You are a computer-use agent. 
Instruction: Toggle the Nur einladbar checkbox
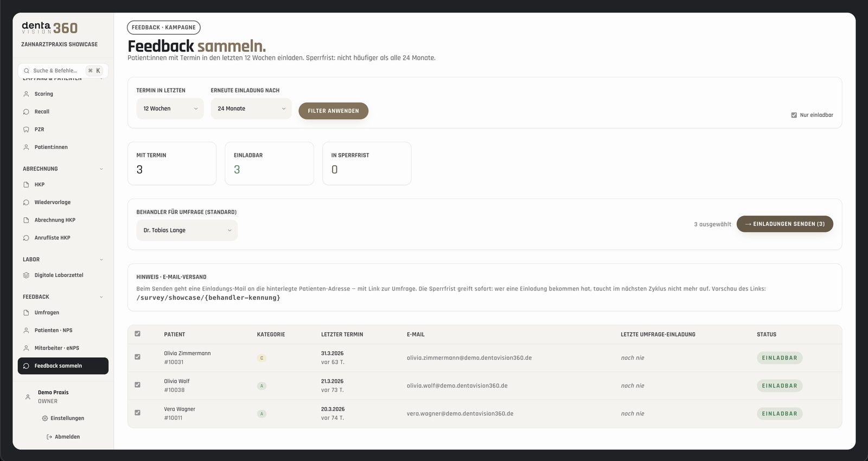794,115
